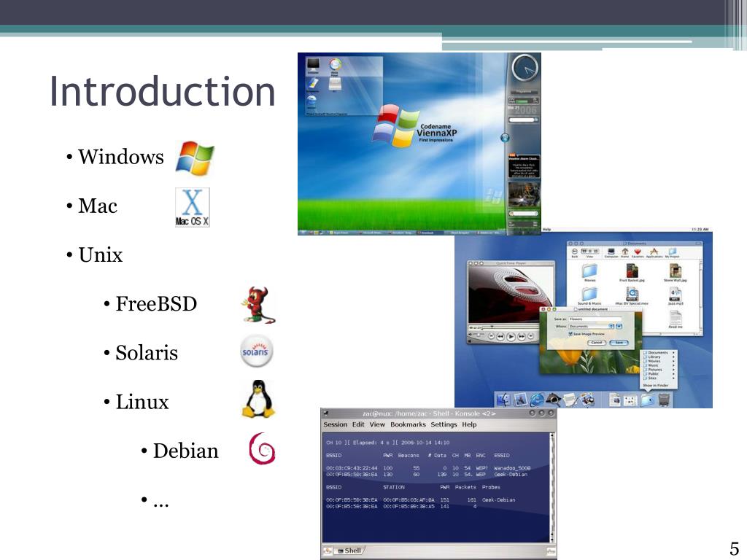Click the Favorites heart in Finder toolbar

point(638,252)
